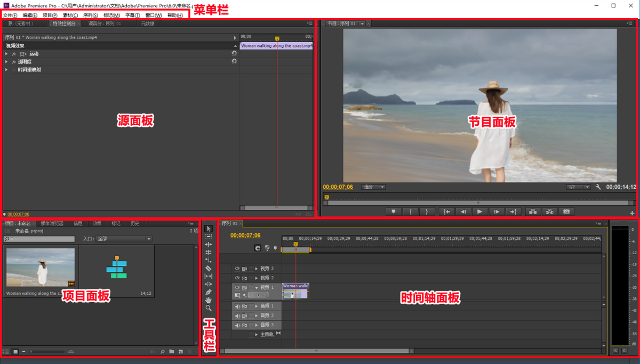Click the Export Frame camera icon
This screenshot has width=640, height=364.
[x=566, y=212]
